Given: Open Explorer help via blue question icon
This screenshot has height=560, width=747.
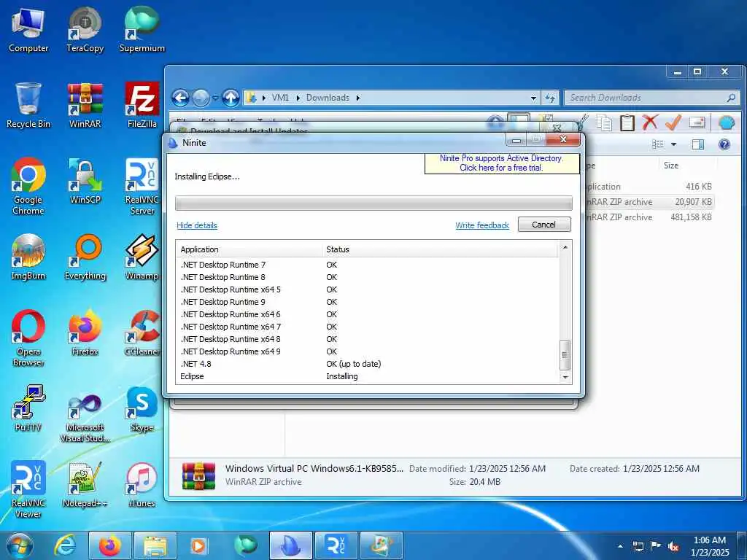Looking at the screenshot, I should 724,144.
